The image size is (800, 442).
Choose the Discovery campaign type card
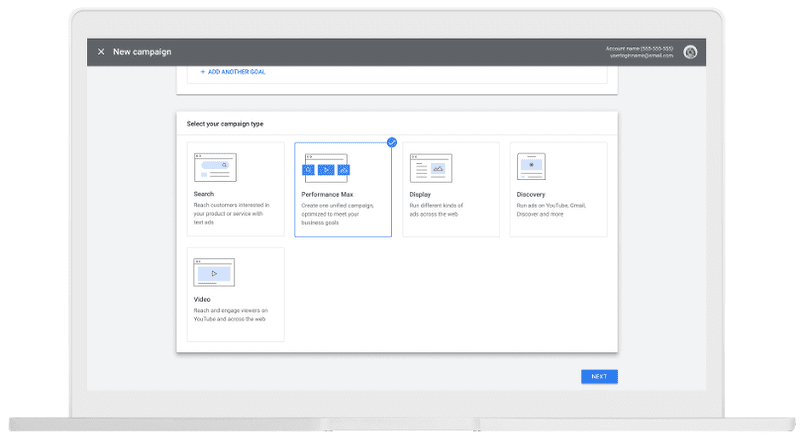click(559, 189)
